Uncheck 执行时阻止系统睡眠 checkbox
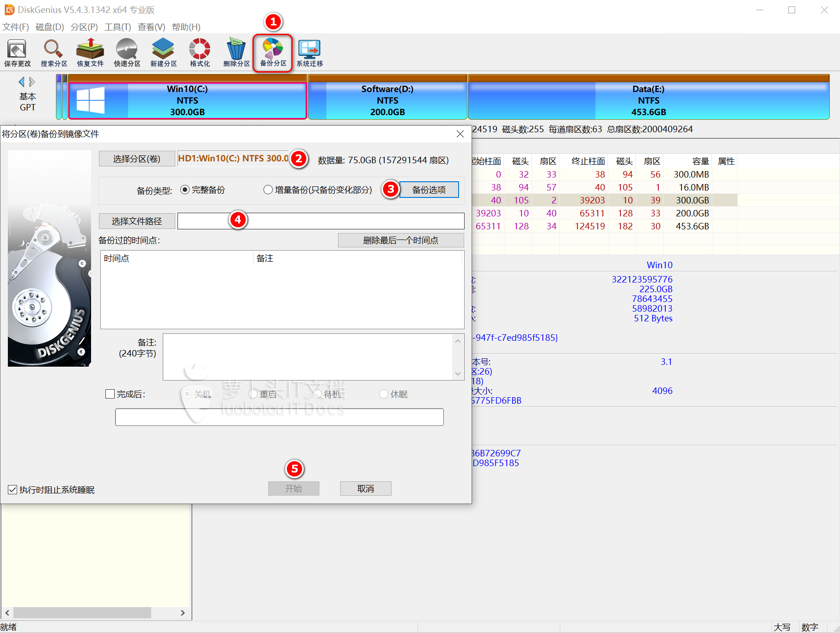Image resolution: width=840 pixels, height=633 pixels. (12, 490)
